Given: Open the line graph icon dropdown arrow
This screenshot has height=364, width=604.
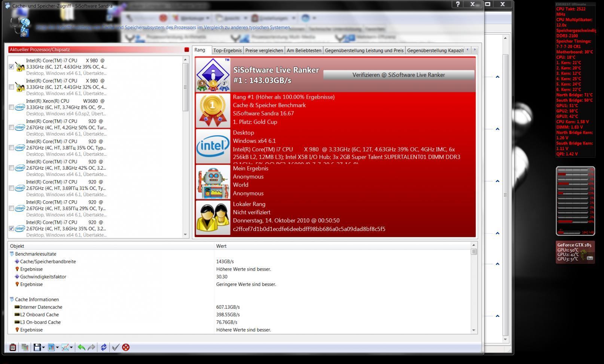Looking at the screenshot, I should [x=71, y=348].
